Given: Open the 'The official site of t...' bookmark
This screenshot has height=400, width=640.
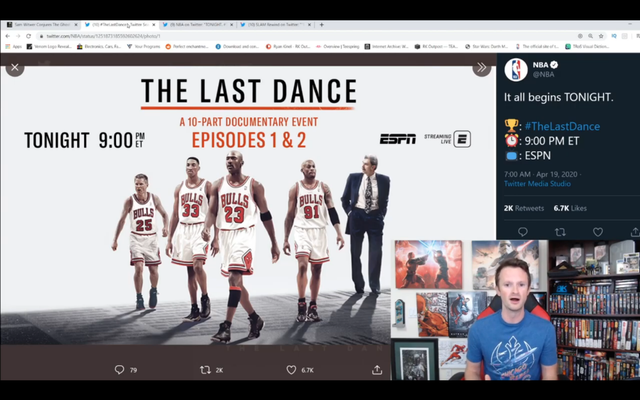Looking at the screenshot, I should click(x=537, y=47).
